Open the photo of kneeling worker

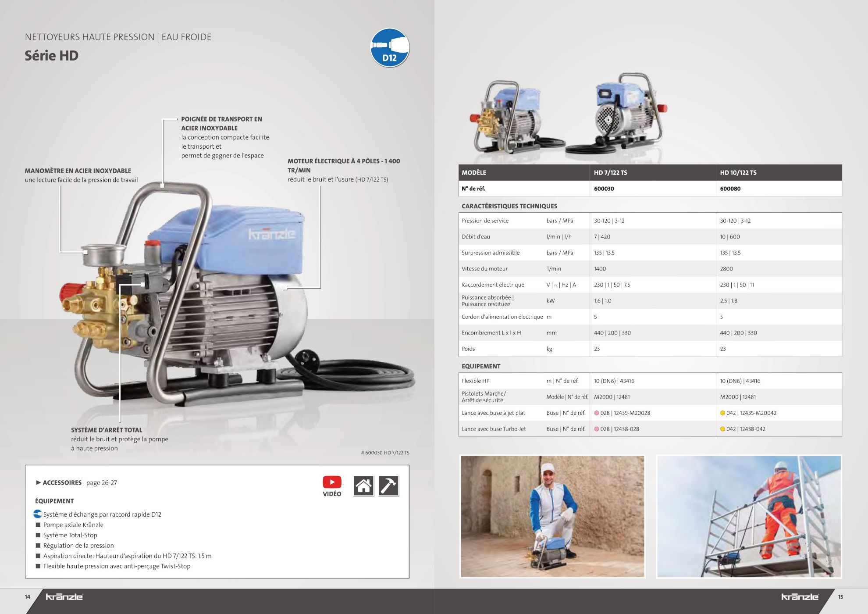tap(552, 516)
